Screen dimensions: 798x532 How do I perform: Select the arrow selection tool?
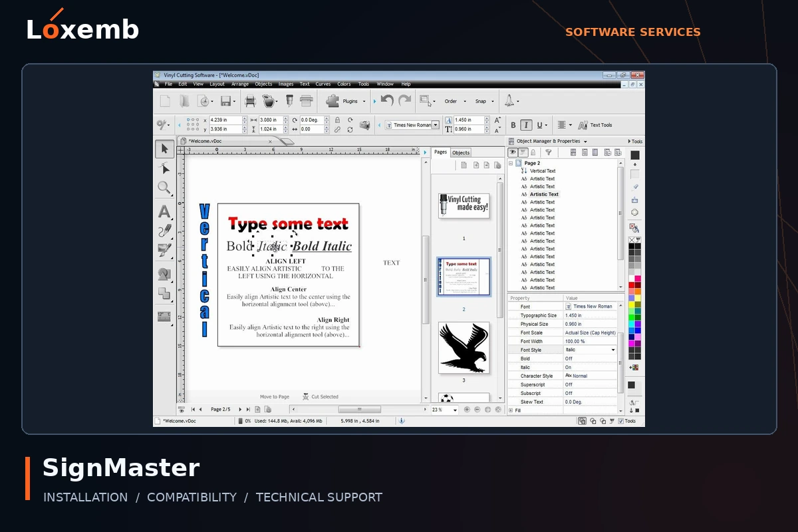point(164,150)
